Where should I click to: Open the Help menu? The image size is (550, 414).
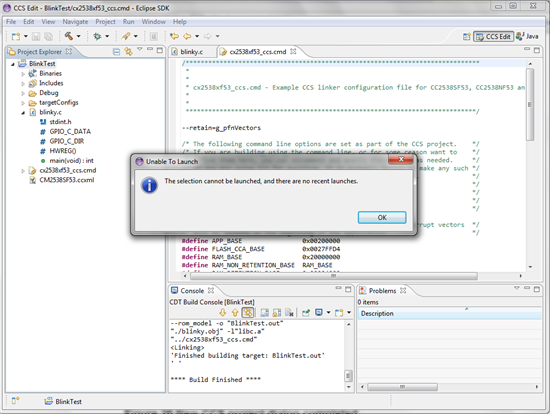pyautogui.click(x=180, y=22)
